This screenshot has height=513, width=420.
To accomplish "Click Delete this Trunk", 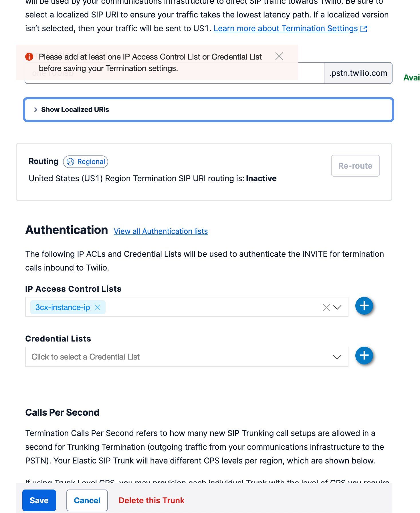I will click(x=151, y=500).
